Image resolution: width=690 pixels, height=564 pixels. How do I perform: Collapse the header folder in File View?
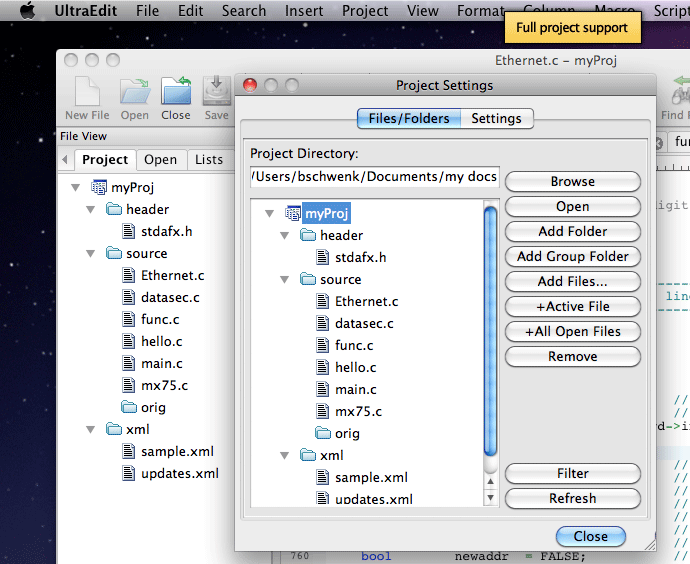[91, 209]
